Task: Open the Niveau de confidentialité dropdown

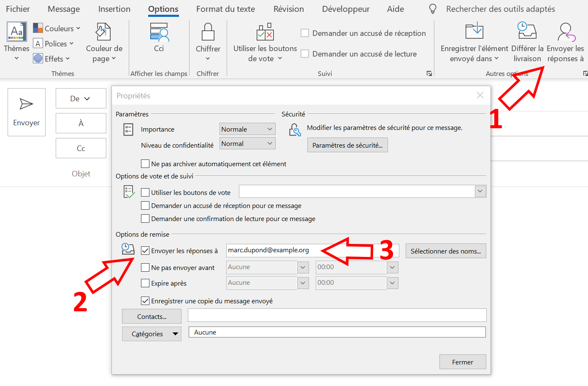Action: click(247, 143)
